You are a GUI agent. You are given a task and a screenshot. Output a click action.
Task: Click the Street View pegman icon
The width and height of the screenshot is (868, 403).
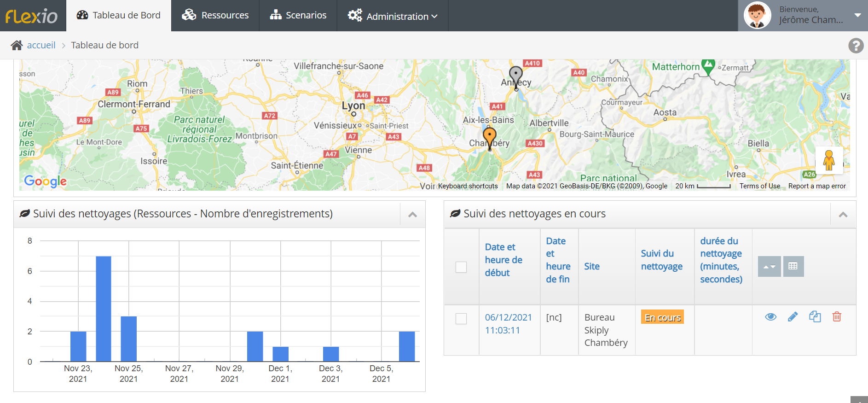pyautogui.click(x=829, y=160)
